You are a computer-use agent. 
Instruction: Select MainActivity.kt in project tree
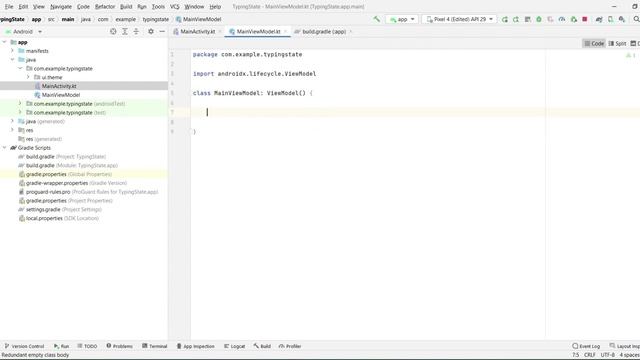point(59,86)
